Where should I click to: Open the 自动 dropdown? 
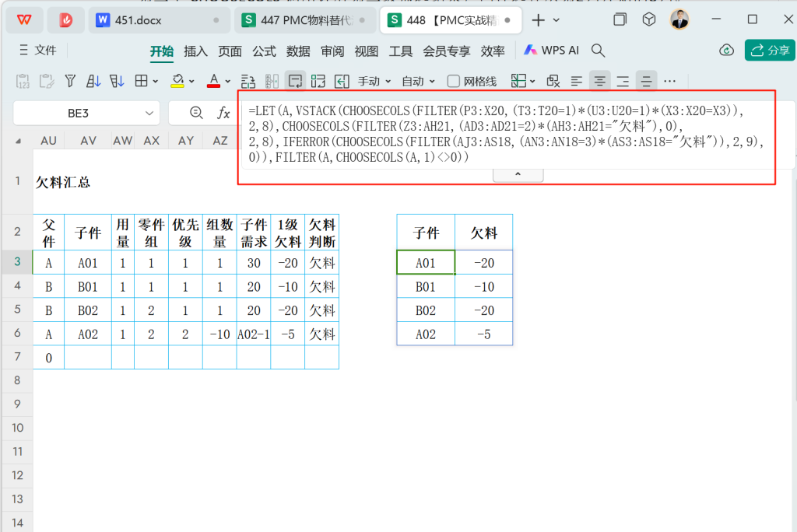tap(418, 82)
